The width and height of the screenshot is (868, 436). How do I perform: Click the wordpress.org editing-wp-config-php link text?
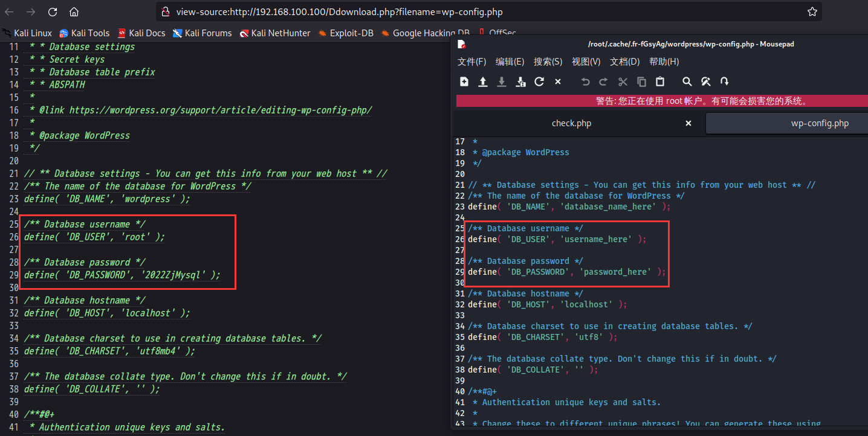221,110
